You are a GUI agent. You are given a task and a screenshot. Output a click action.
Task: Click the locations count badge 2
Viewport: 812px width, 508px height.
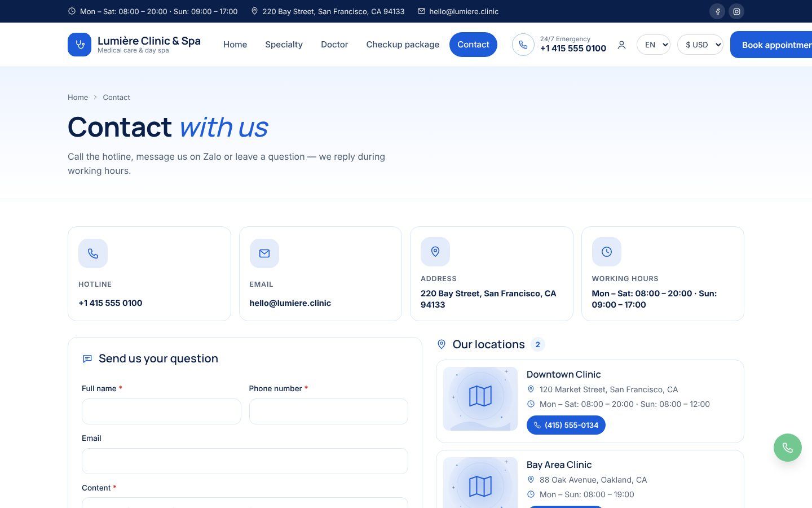(x=538, y=344)
